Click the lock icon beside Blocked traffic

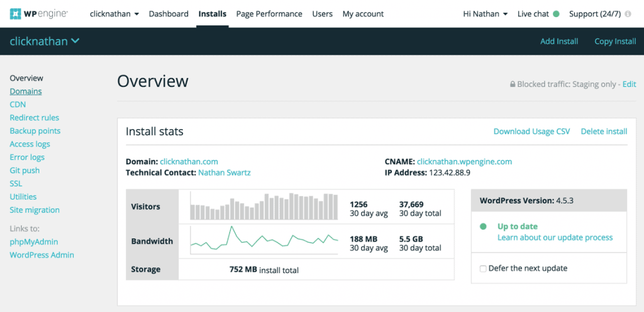513,84
